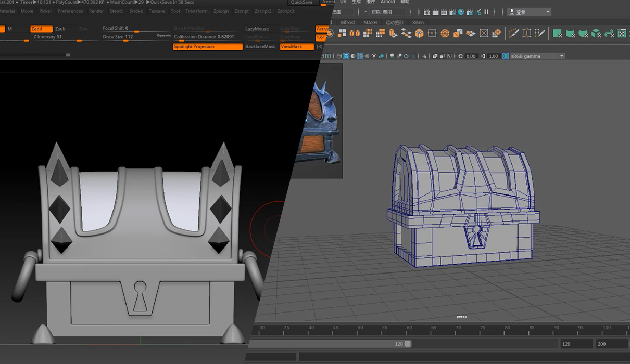Click the playback end field showing 120
The height and width of the screenshot is (364, 630).
[576, 344]
